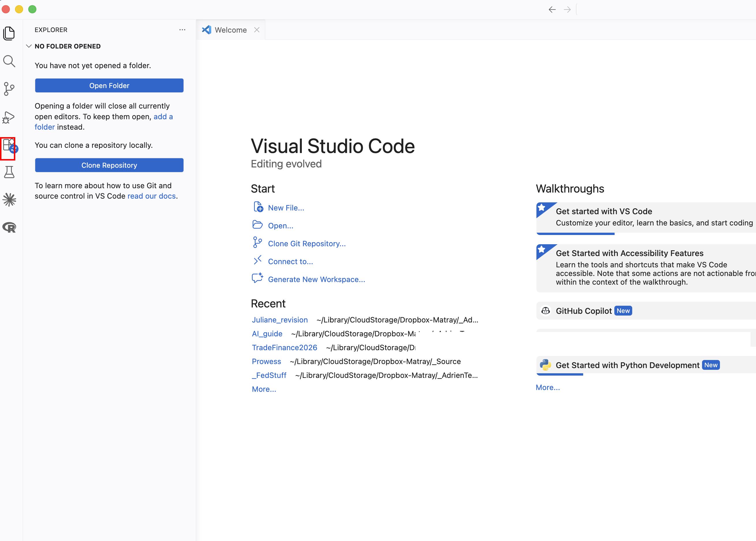Screen dimensions: 756x541
Task: Click the star badge on Get started with VS Code
Action: [542, 208]
